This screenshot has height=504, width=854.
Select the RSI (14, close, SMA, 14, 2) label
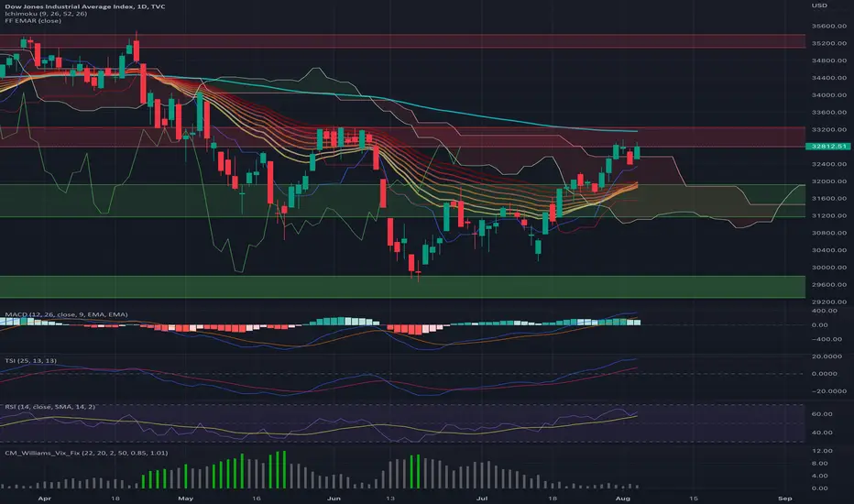[x=50, y=407]
